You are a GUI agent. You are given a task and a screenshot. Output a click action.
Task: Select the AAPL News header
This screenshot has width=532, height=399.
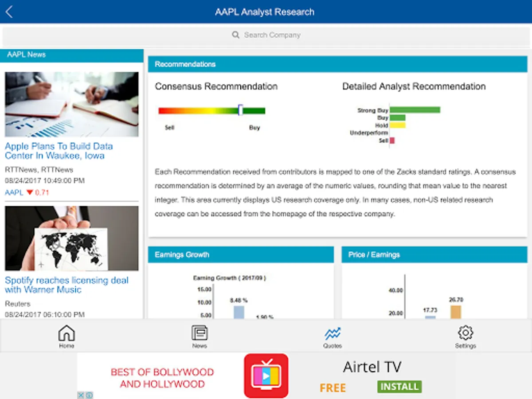coord(72,55)
